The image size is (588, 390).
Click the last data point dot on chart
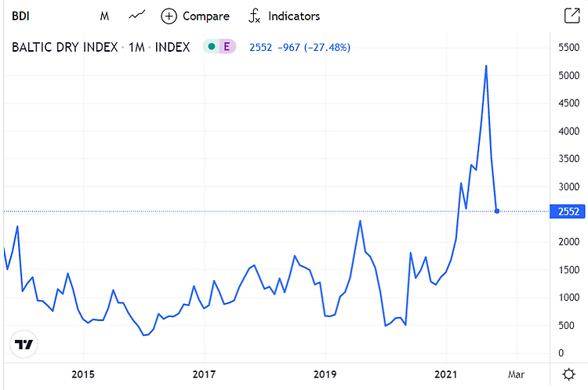click(x=497, y=211)
